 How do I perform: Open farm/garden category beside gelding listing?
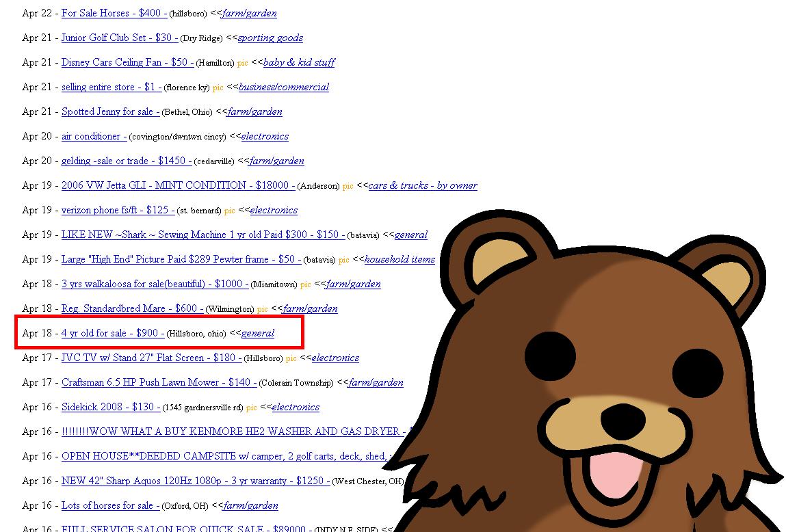click(x=276, y=161)
